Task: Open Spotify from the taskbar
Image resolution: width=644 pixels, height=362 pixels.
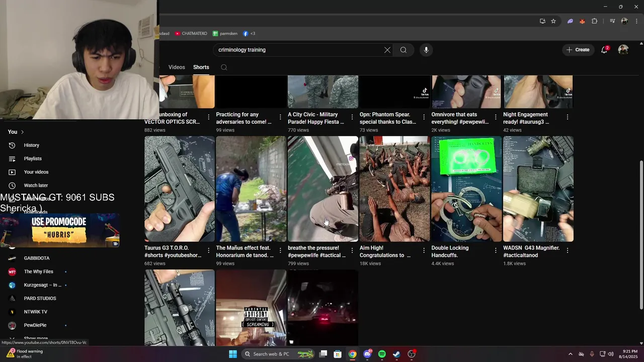Action: [382, 354]
